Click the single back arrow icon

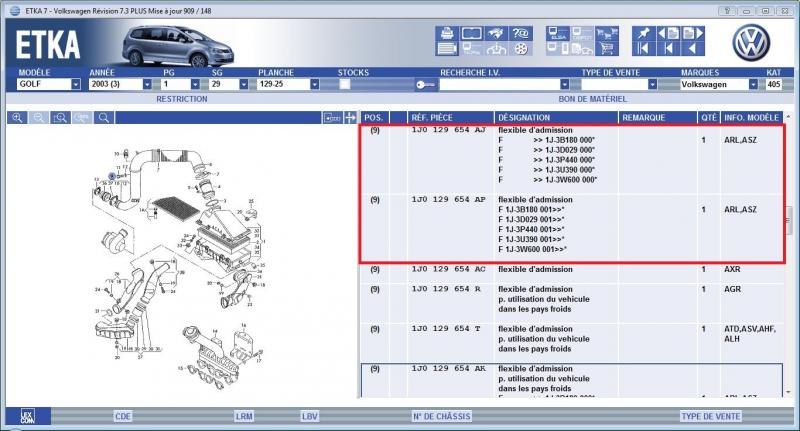pyautogui.click(x=693, y=48)
